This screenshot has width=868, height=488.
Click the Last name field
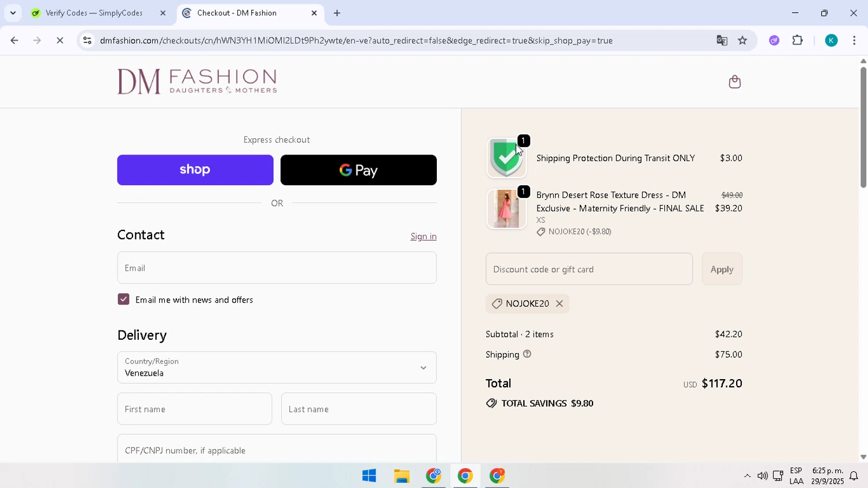[359, 409]
